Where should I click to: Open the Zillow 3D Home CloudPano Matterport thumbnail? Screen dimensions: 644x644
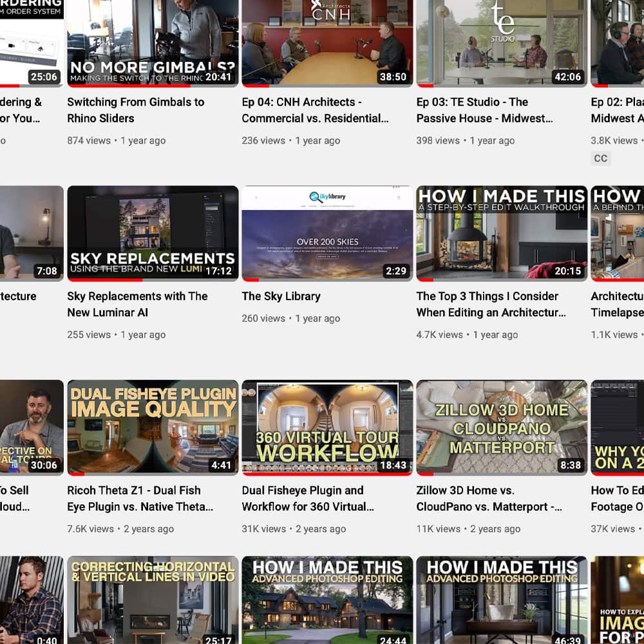(502, 428)
